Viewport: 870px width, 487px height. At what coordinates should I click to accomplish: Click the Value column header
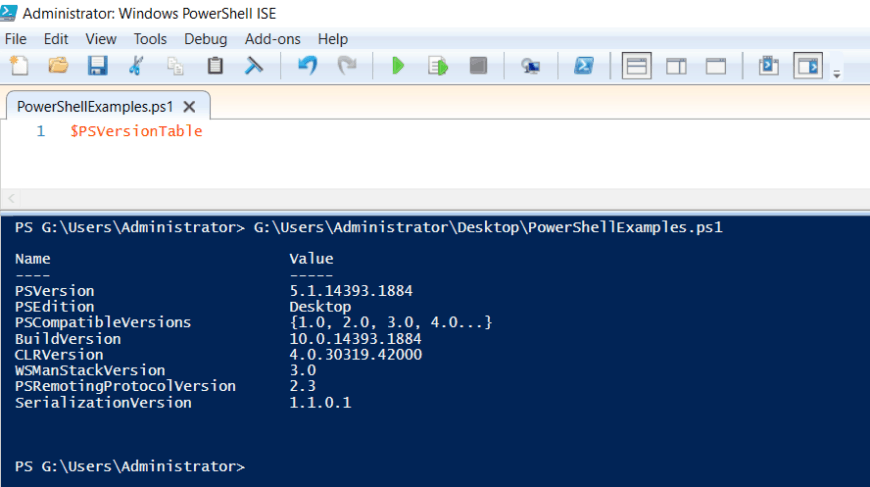point(311,258)
